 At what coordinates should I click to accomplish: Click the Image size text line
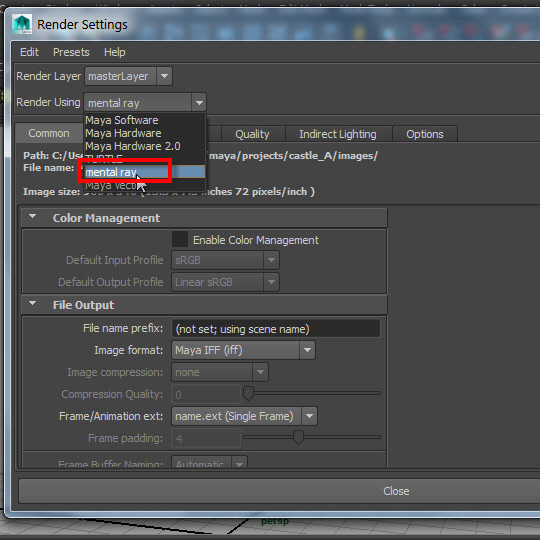[x=169, y=191]
